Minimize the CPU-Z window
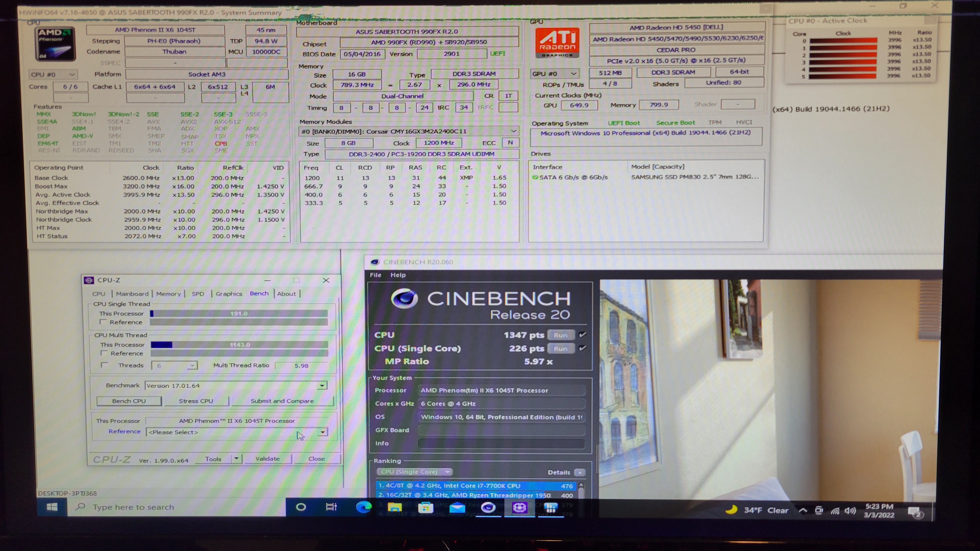Viewport: 980px width, 551px height. 267,280
